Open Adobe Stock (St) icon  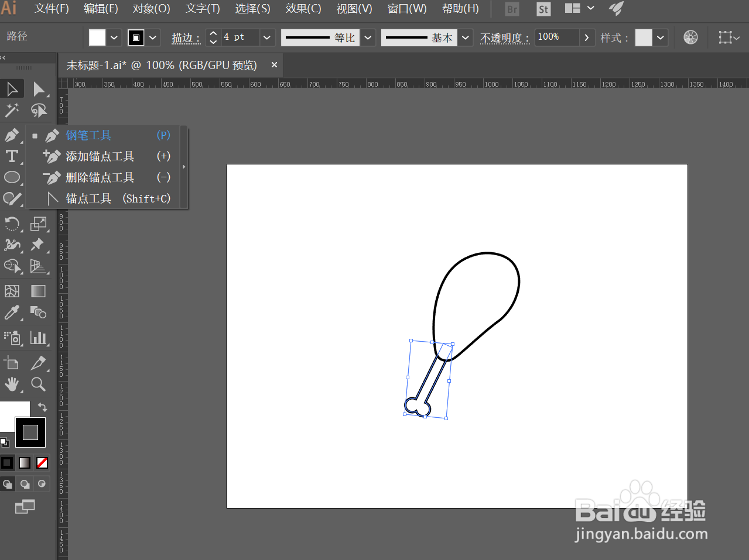pyautogui.click(x=543, y=9)
